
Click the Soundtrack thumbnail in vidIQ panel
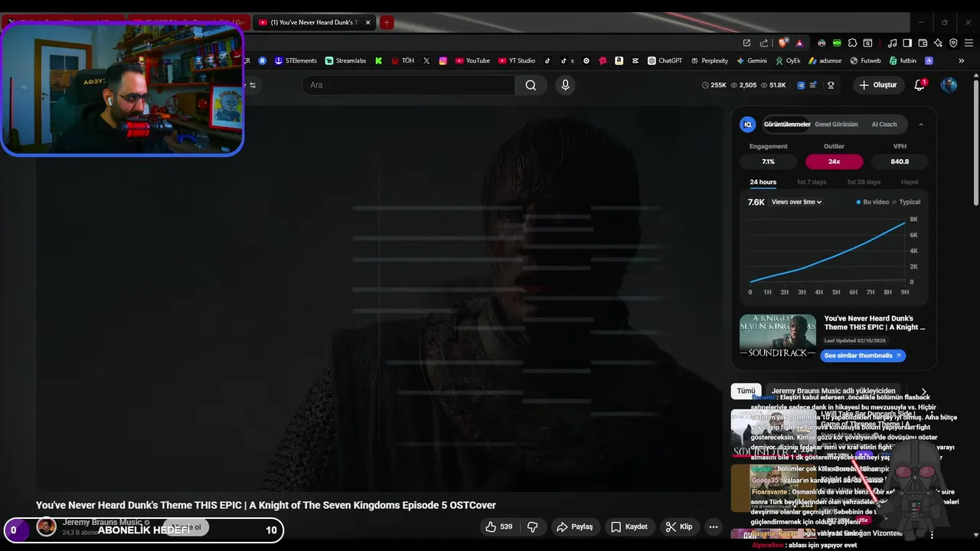coord(778,336)
